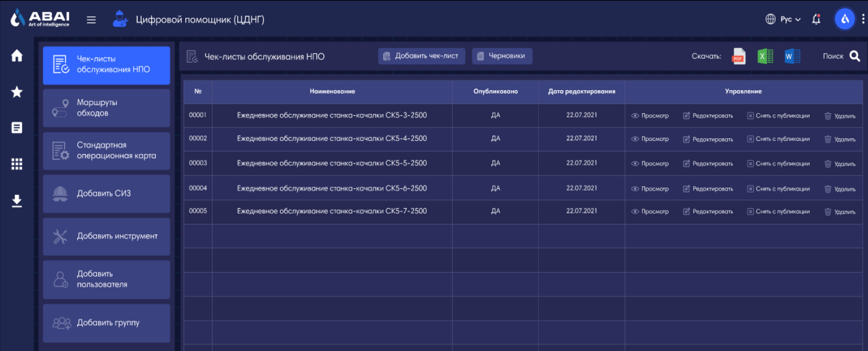Export the checklist table to Word
Image resolution: width=868 pixels, height=351 pixels.
tap(792, 56)
